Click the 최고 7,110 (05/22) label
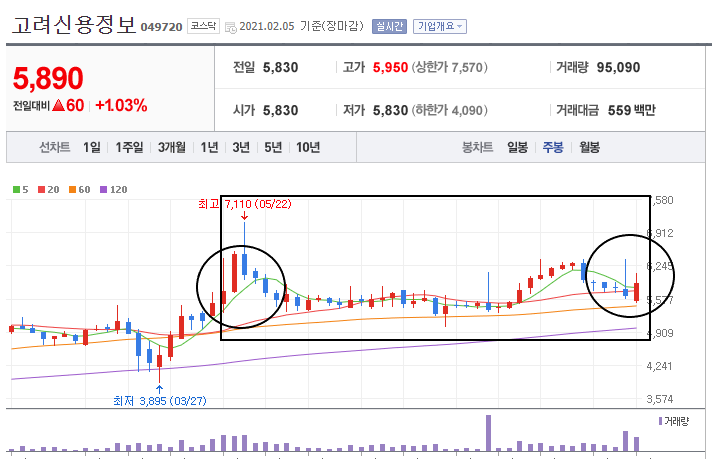 245,204
